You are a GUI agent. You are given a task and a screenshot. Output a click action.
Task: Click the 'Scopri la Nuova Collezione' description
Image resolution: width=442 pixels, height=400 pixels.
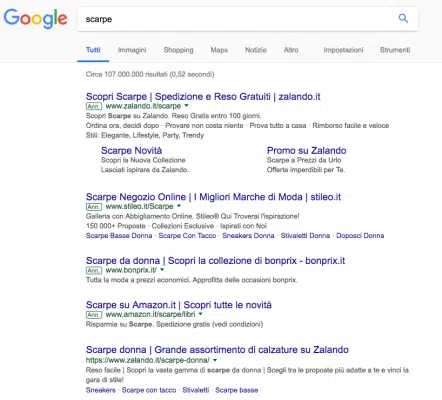tap(143, 160)
